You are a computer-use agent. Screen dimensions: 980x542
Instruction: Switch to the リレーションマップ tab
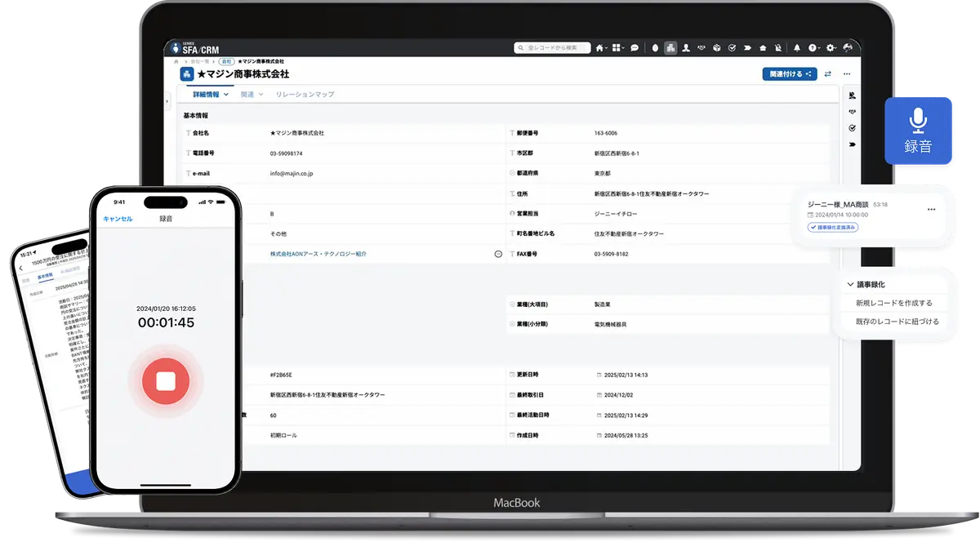click(x=305, y=95)
